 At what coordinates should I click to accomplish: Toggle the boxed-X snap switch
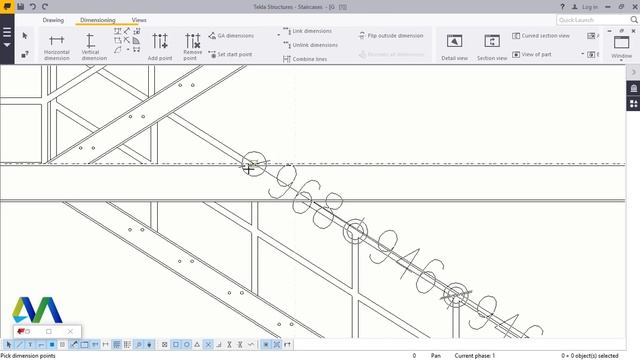tap(164, 344)
